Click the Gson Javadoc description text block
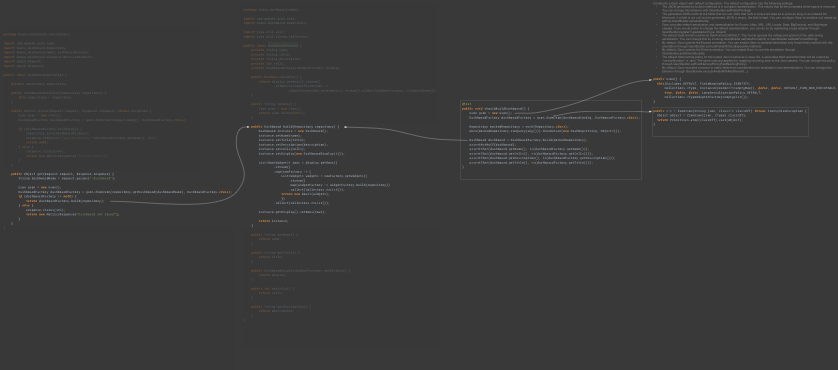Screen dimensions: 838x370 coord(744,37)
